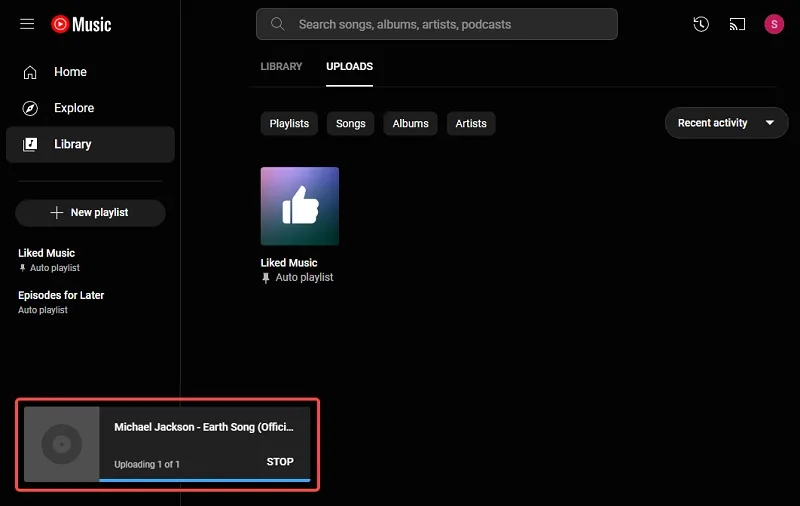Switch to the LIBRARY tab

point(281,66)
